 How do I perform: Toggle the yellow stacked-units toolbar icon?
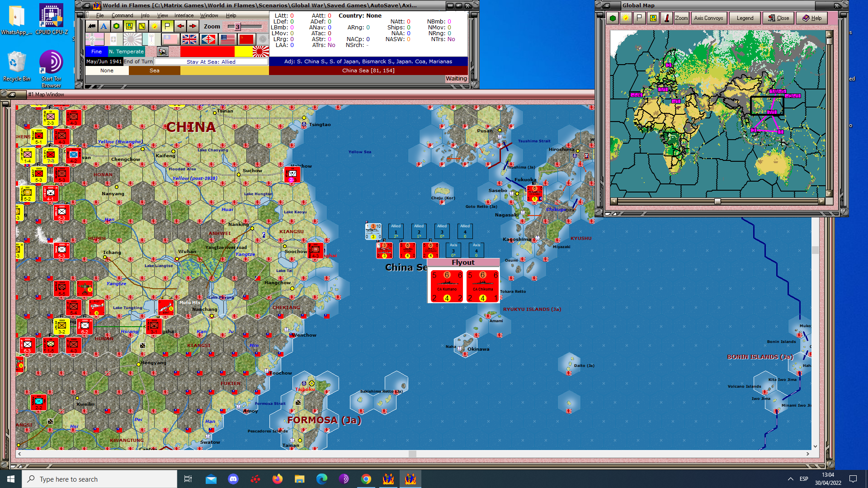[x=142, y=26]
